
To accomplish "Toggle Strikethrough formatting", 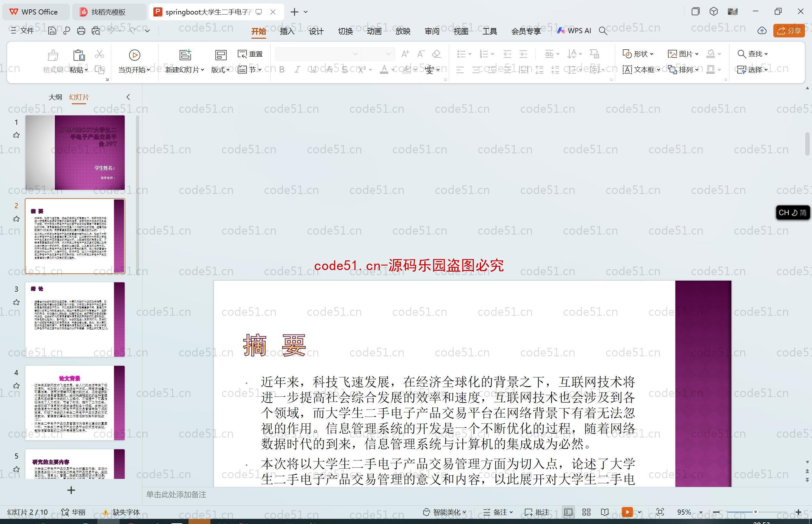I will [x=329, y=70].
